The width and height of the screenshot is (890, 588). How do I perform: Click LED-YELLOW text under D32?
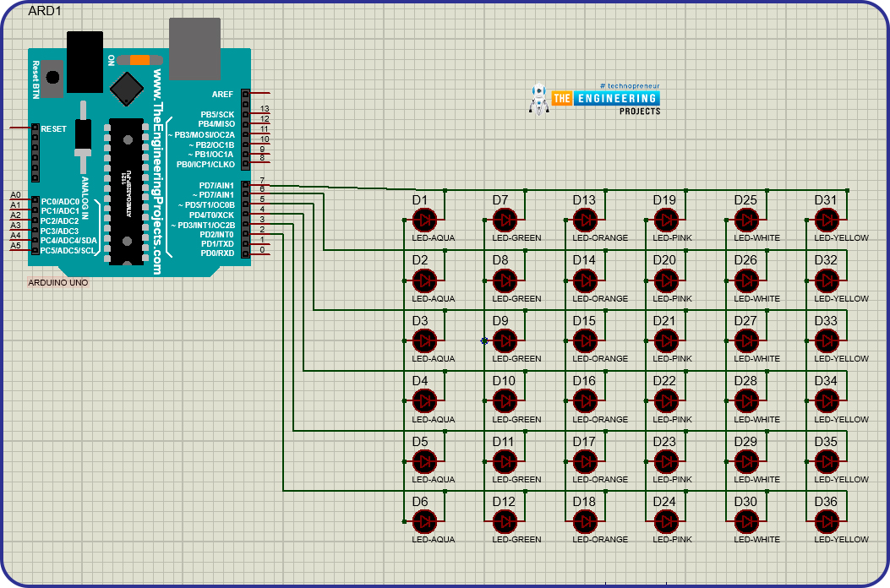pos(841,298)
